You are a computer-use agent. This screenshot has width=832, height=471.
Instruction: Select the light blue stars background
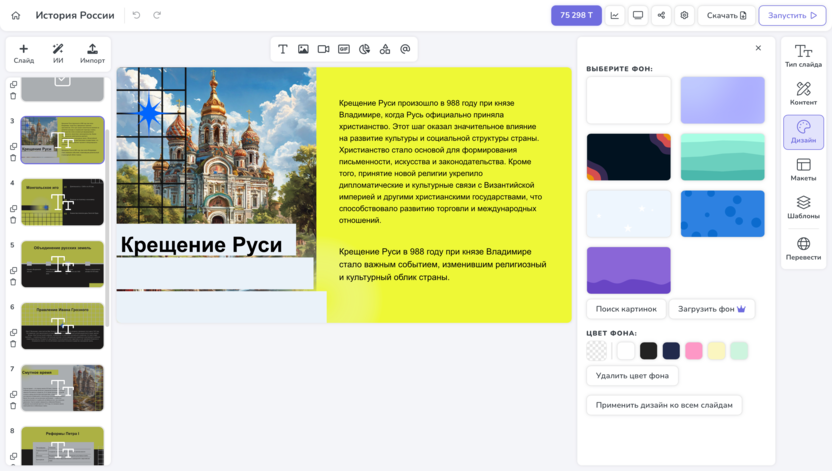(x=629, y=214)
